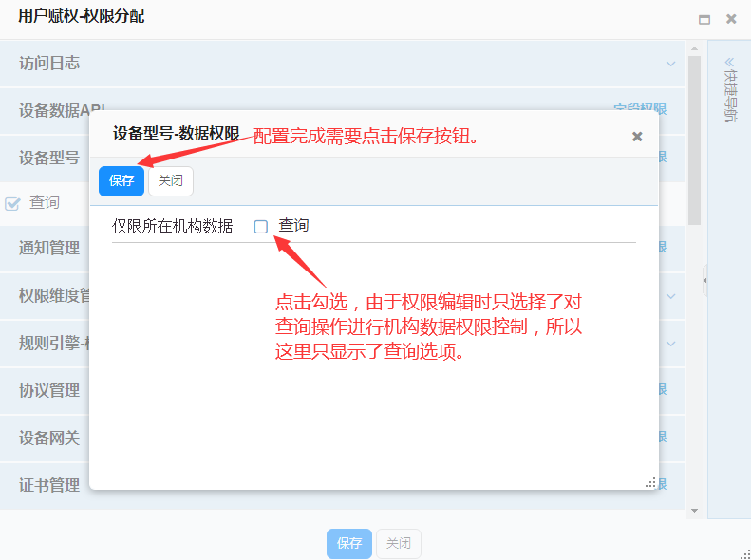Expand the 访问日志 section chevron
This screenshot has width=751, height=560.
tap(671, 64)
